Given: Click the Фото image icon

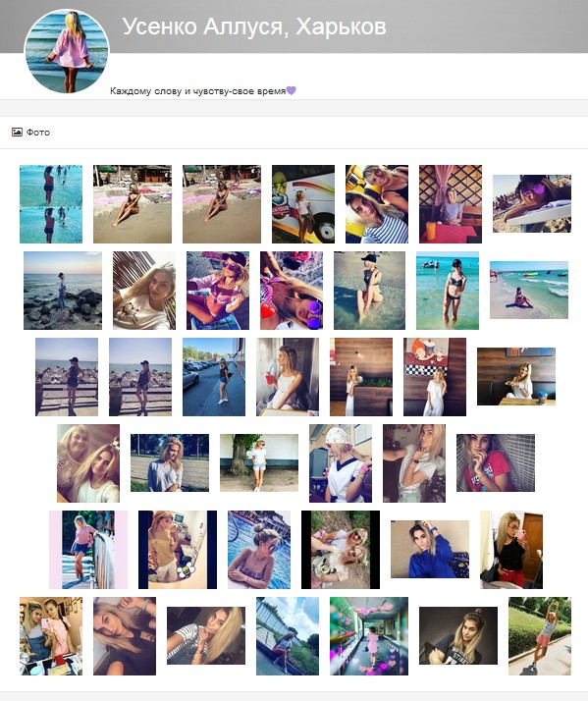Looking at the screenshot, I should coord(17,132).
